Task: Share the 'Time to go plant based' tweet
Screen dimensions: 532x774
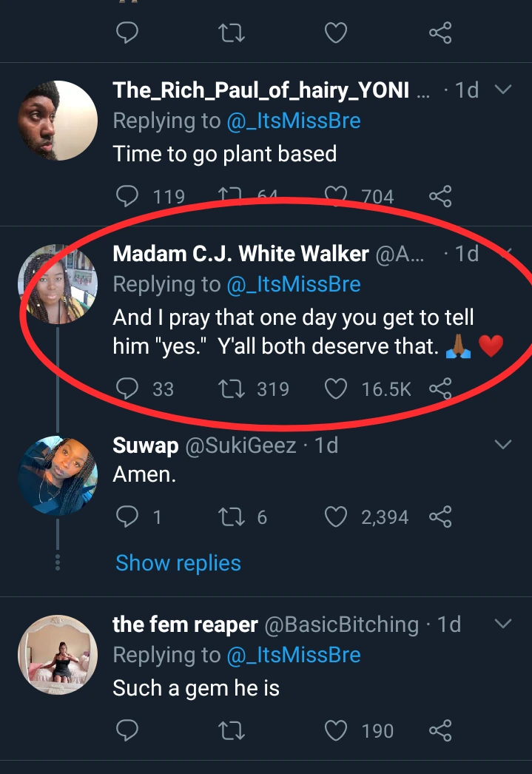Action: point(440,197)
